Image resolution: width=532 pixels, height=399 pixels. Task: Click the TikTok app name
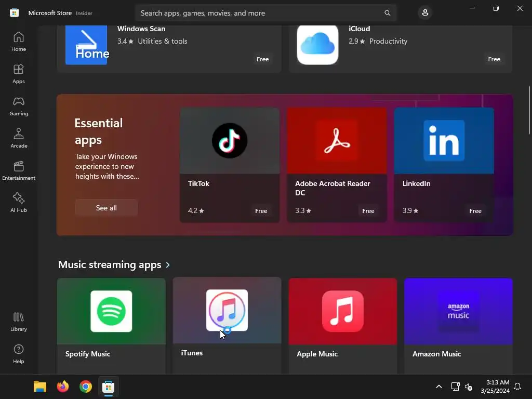coord(198,183)
